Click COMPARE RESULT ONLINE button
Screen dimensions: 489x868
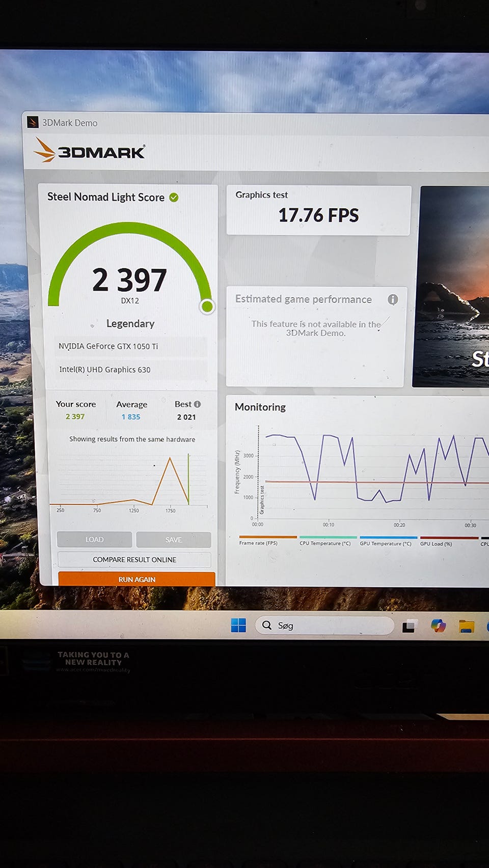click(134, 559)
